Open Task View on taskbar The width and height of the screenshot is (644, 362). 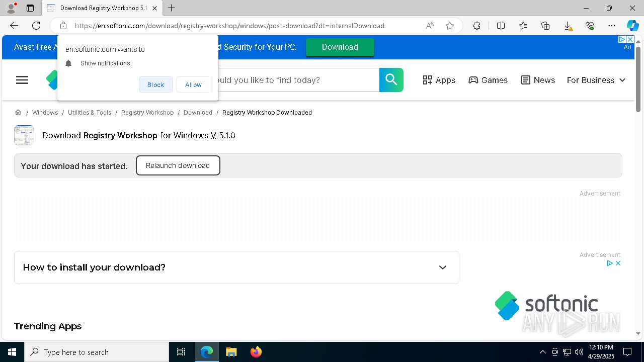tap(181, 352)
